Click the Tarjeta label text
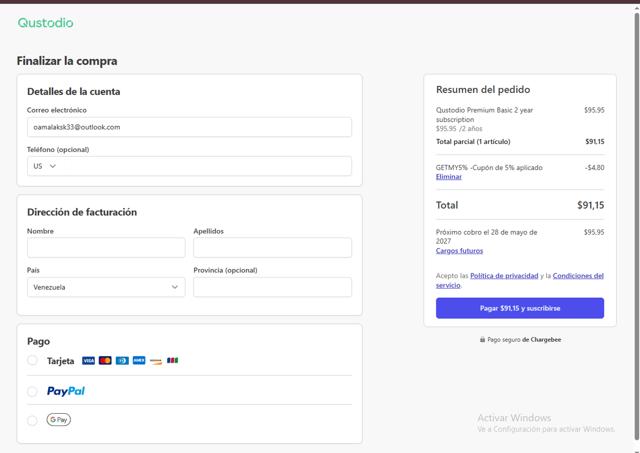This screenshot has height=453, width=640. click(x=60, y=361)
